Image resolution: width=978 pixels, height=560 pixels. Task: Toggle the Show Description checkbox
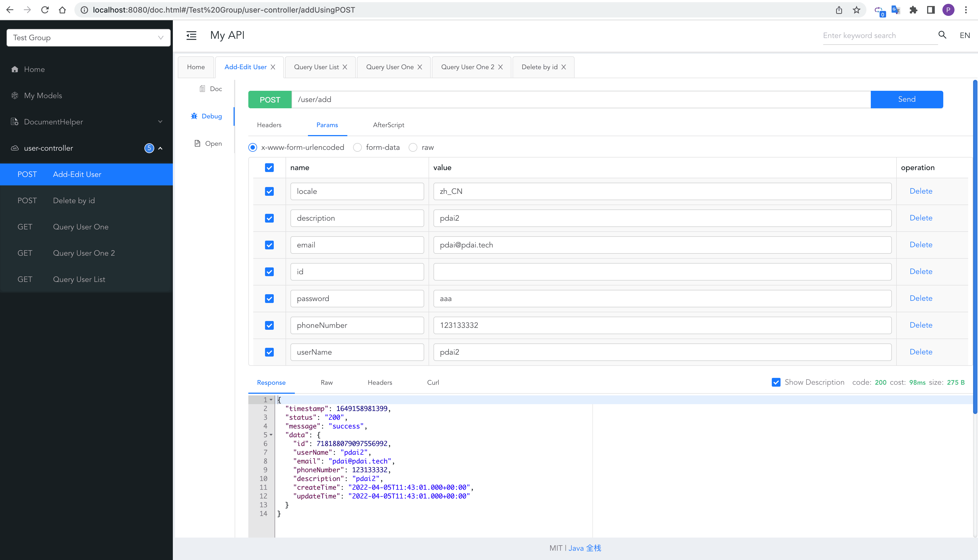(x=776, y=382)
